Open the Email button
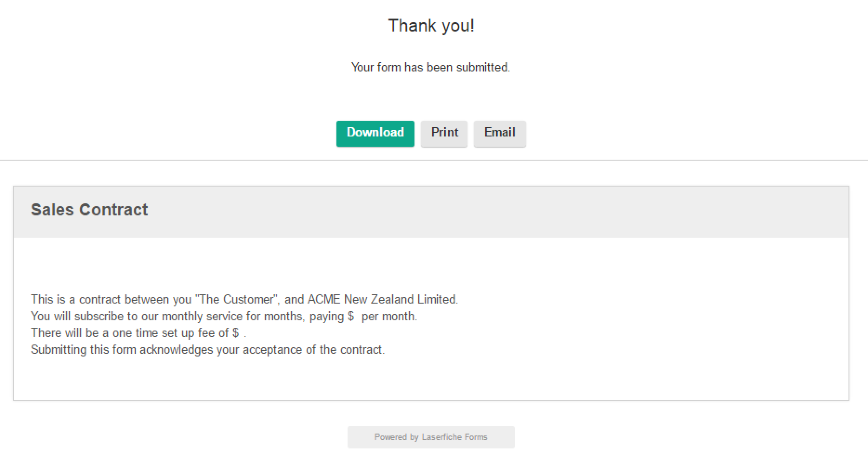 point(500,133)
